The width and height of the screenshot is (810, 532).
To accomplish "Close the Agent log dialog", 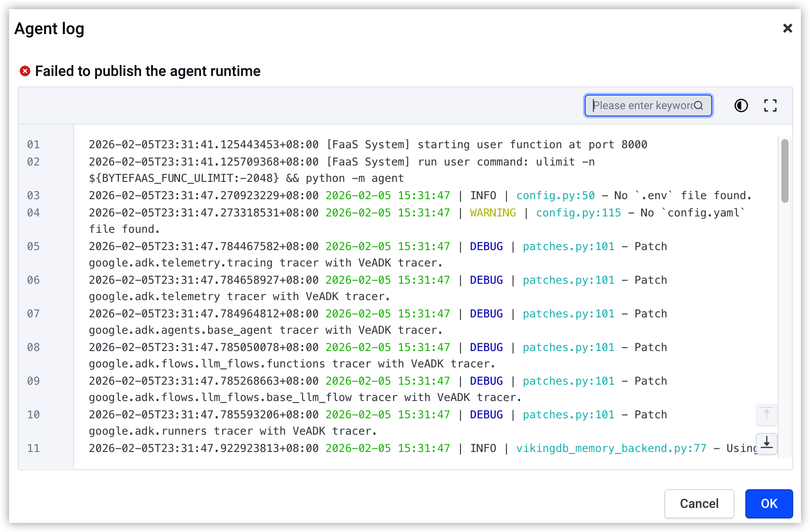I will point(788,28).
